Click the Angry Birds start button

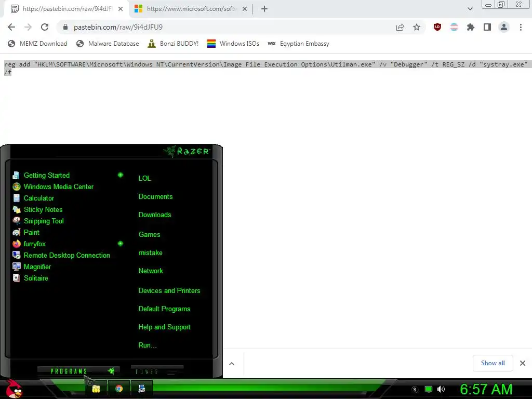14,389
